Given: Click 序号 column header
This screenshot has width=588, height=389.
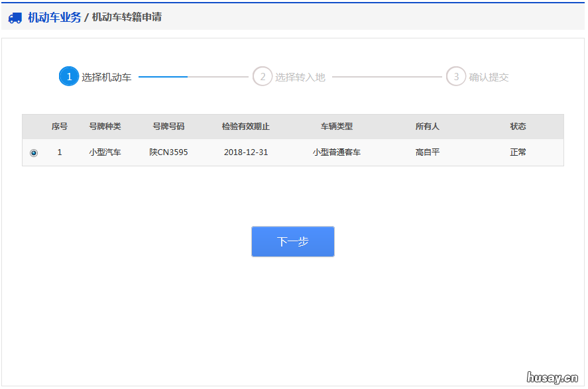Looking at the screenshot, I should point(60,127).
